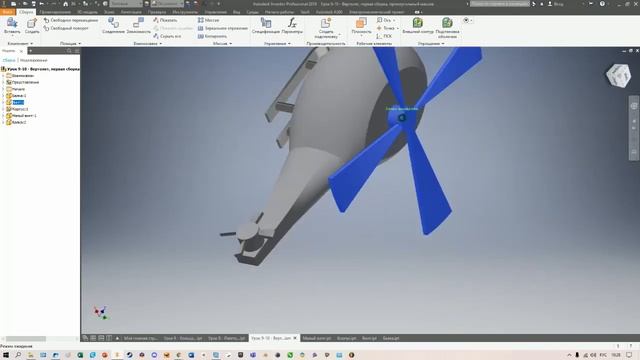Expand the Малый винт:1 tree node

[x=3, y=116]
